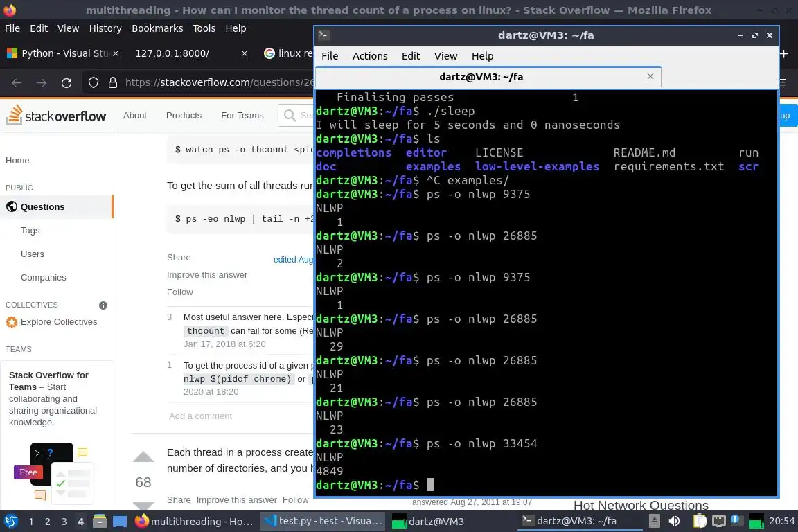Open a new Firefox tab with plus button

point(784,53)
